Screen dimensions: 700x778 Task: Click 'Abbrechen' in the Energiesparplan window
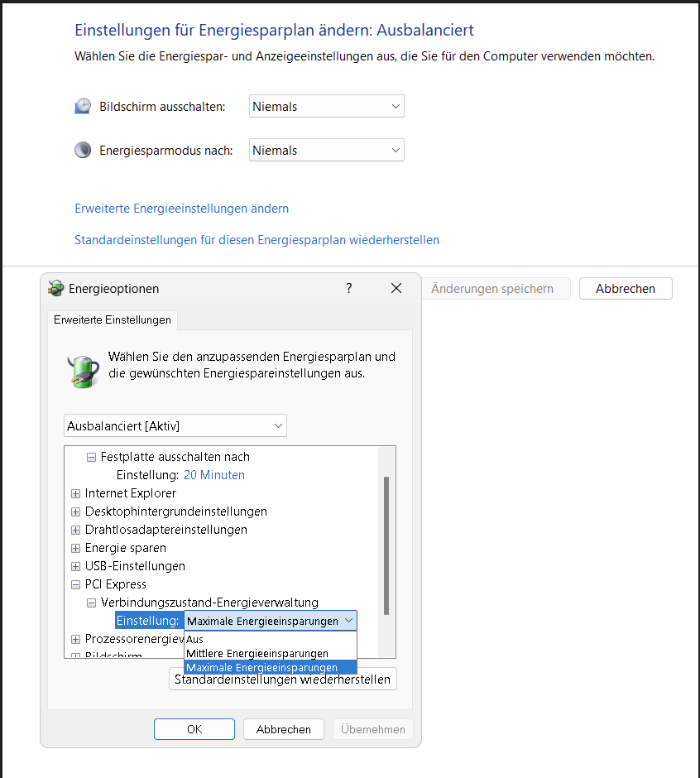pyautogui.click(x=626, y=288)
